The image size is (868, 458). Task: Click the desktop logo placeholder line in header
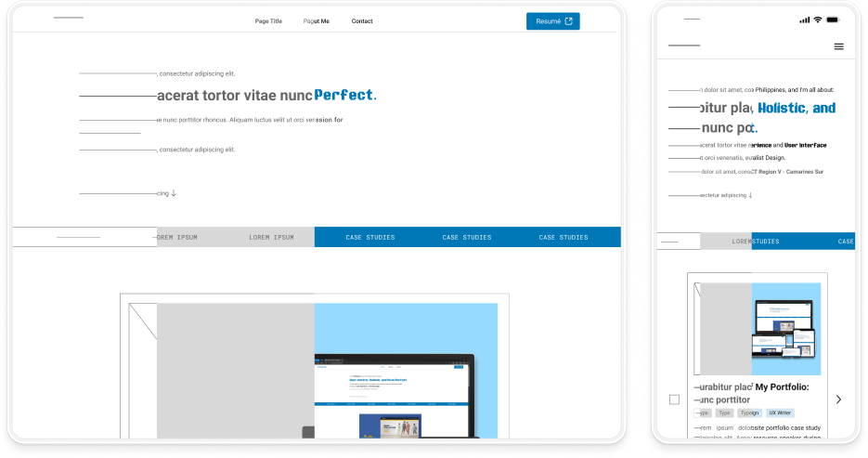coord(69,18)
